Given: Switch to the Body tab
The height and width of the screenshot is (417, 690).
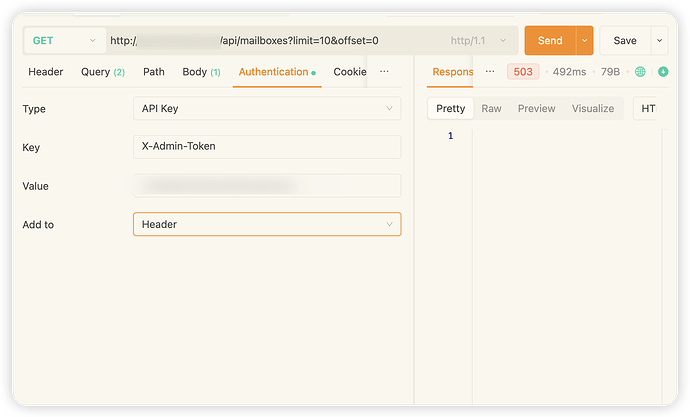Looking at the screenshot, I should point(202,72).
